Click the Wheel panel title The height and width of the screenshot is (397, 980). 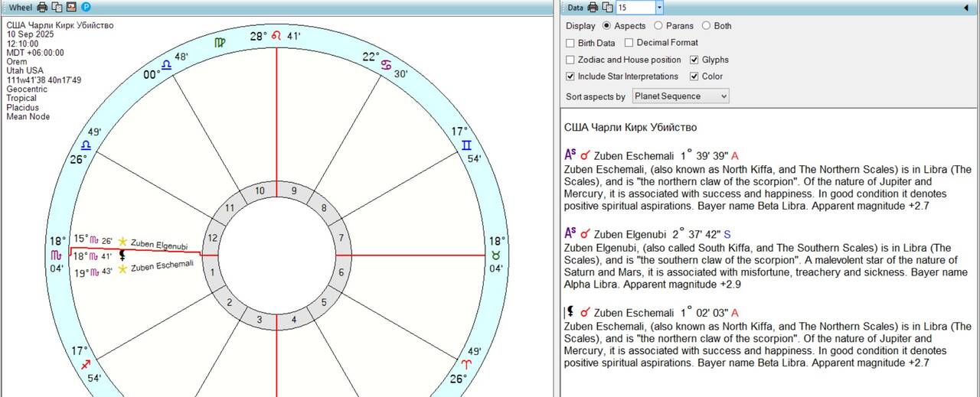pos(20,7)
